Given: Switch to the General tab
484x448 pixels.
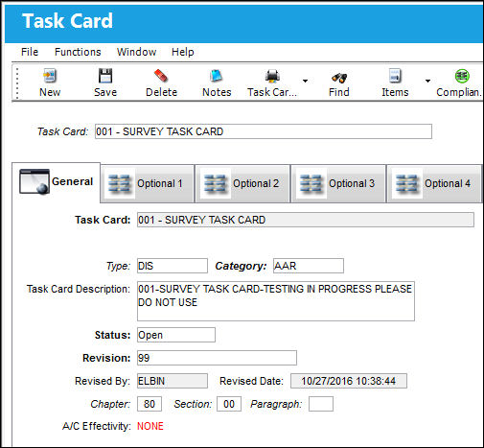Looking at the screenshot, I should (57, 182).
